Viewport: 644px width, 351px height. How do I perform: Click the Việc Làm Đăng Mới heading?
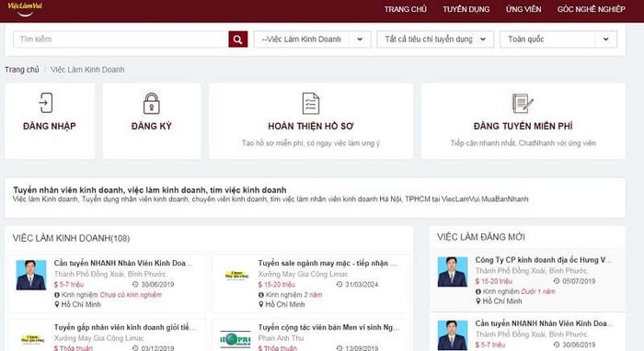(481, 237)
